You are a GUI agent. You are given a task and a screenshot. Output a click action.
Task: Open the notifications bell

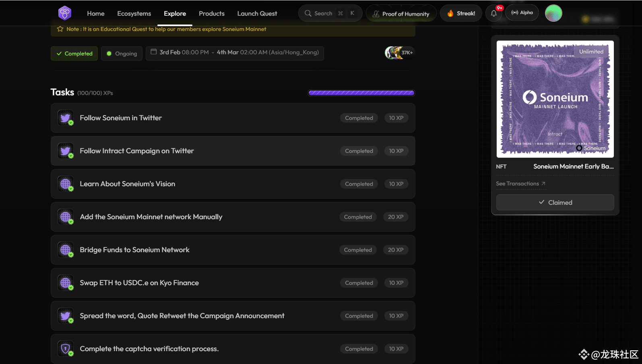coord(494,13)
